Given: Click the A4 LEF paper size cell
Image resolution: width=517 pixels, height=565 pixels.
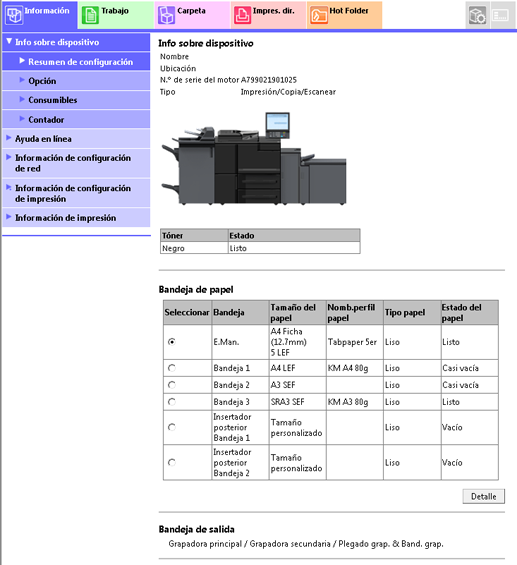Looking at the screenshot, I should point(298,368).
